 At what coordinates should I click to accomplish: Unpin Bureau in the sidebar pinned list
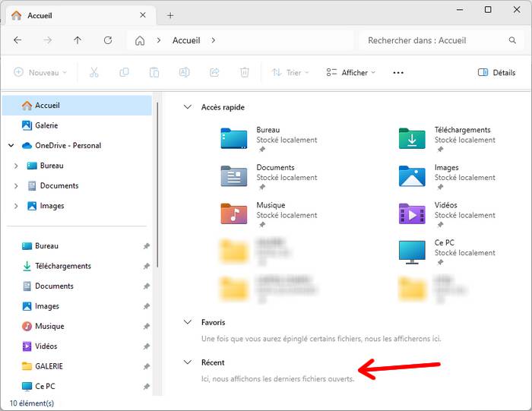(146, 246)
